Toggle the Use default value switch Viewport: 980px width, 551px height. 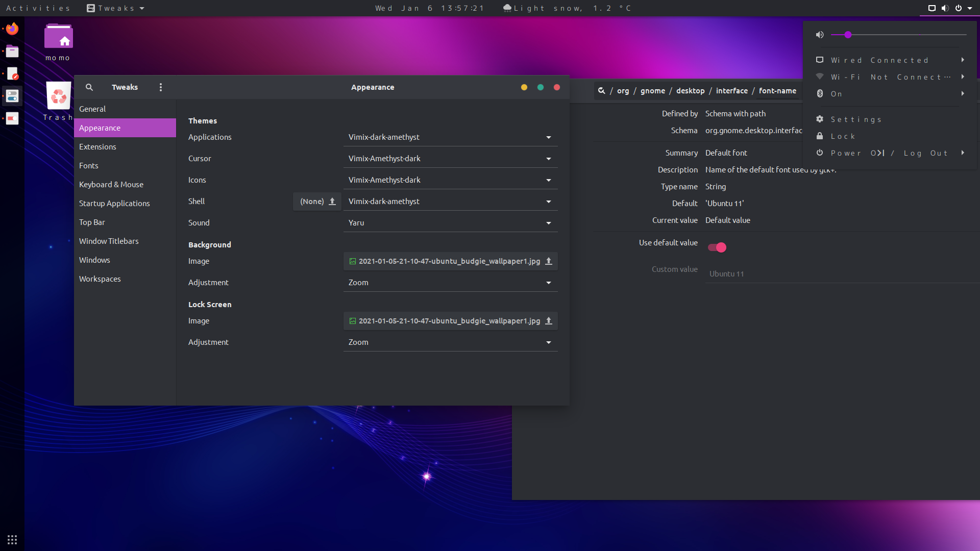(717, 247)
